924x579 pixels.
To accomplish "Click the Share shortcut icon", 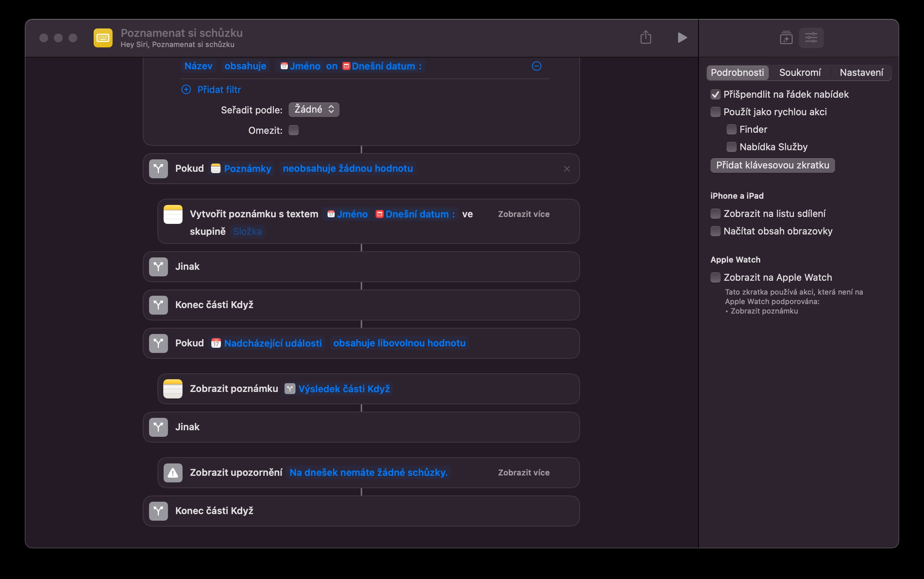I will 646,37.
